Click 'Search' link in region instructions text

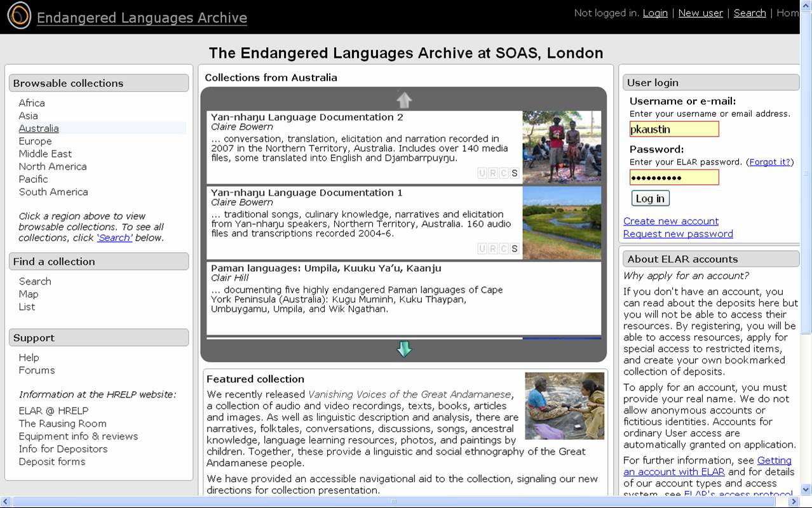[x=114, y=237]
